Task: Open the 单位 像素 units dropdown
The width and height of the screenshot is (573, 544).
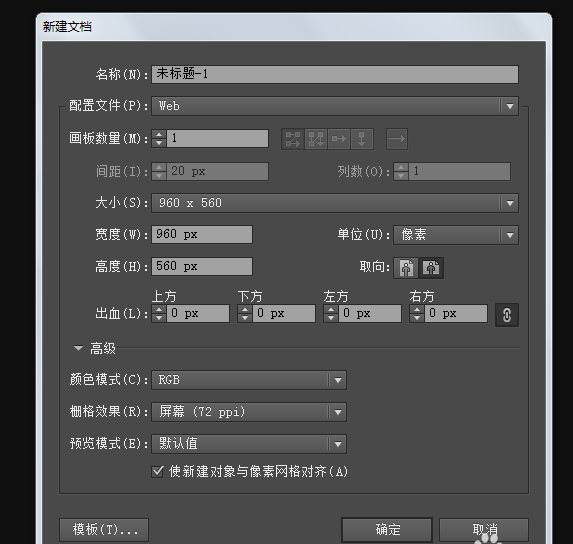Action: 456,235
